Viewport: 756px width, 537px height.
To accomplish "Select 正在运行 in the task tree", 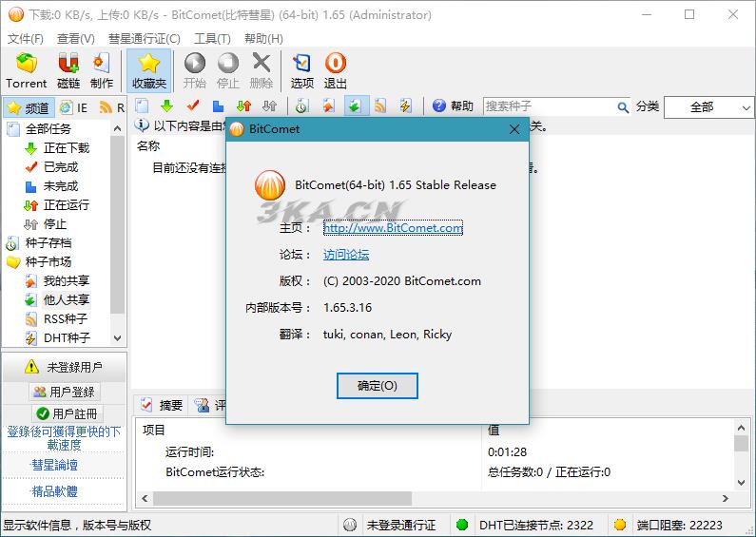I will (x=67, y=205).
